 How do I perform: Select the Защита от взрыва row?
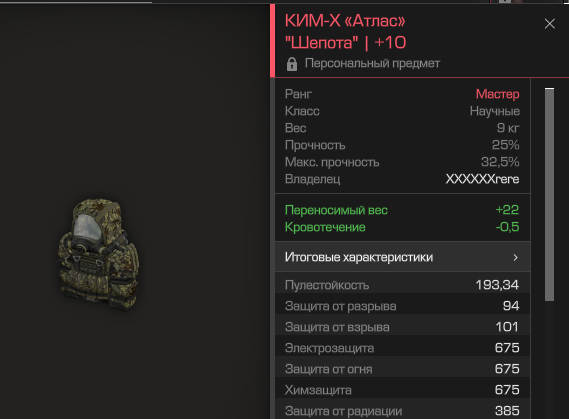(x=402, y=327)
